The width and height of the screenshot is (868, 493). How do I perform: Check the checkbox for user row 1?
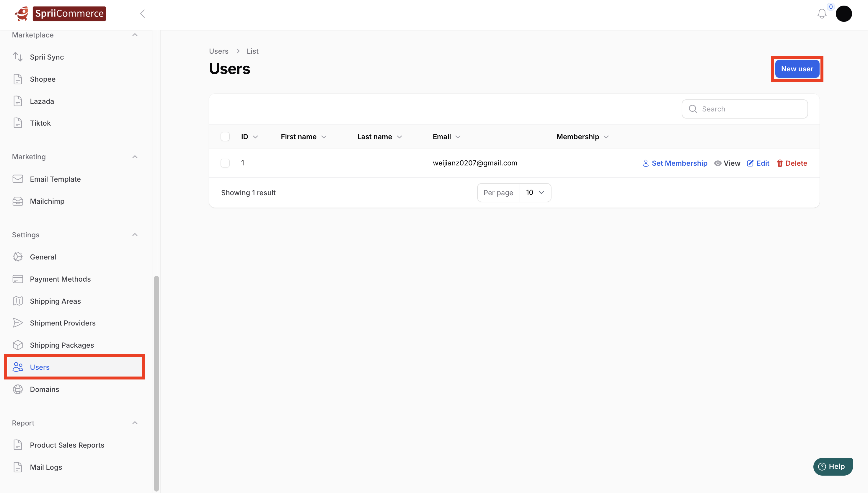pyautogui.click(x=225, y=163)
